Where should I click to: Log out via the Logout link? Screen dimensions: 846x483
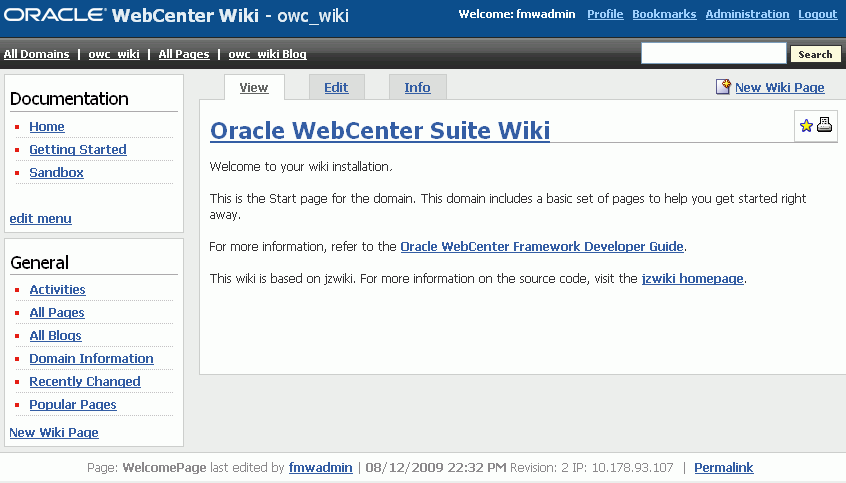[817, 14]
